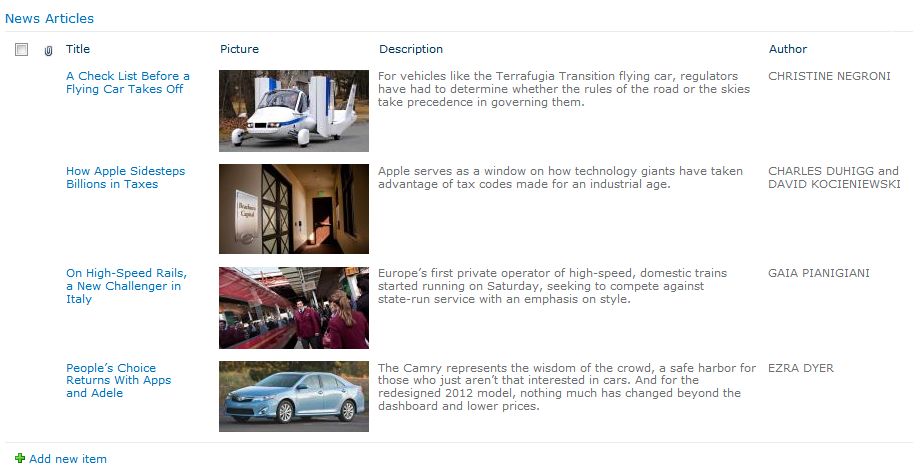920x473 pixels.
Task: Open 'A Check List Before a Flying Car Takes Off'
Action: pyautogui.click(x=127, y=82)
